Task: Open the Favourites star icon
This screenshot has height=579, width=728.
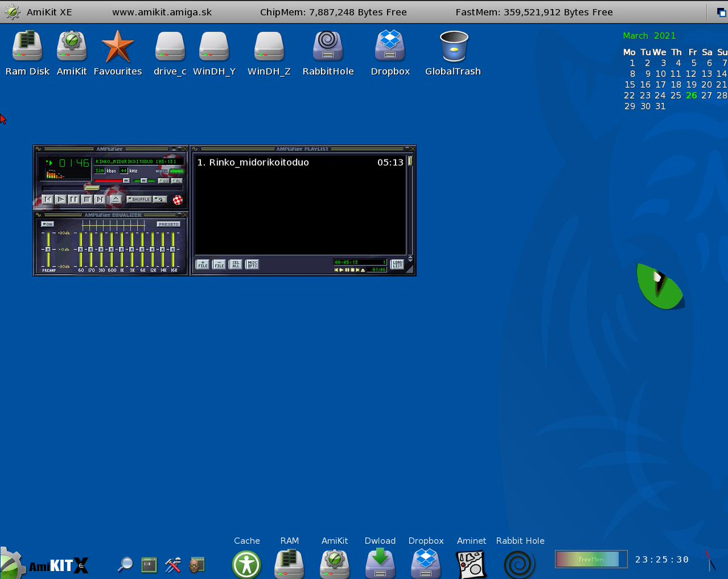Action: [x=118, y=46]
